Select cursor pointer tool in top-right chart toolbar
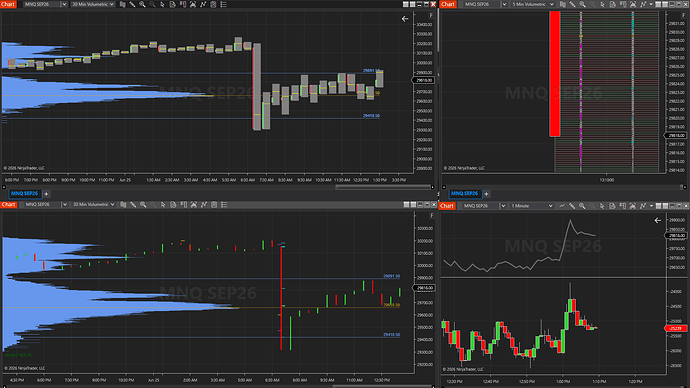The height and width of the screenshot is (388, 690). (602, 4)
